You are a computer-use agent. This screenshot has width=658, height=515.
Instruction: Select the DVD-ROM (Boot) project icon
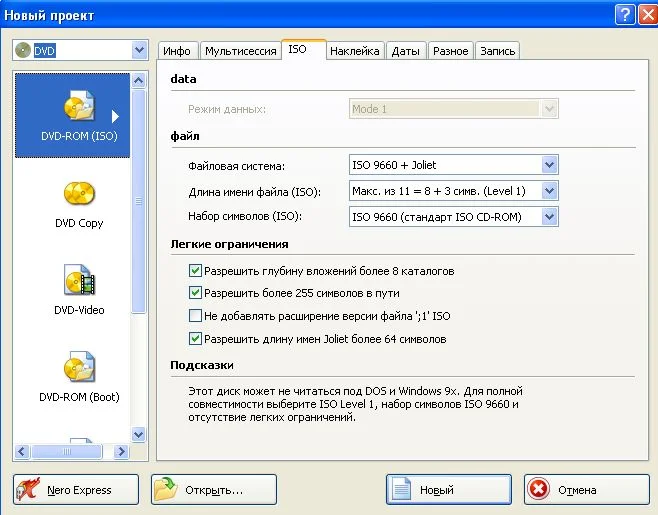[79, 366]
